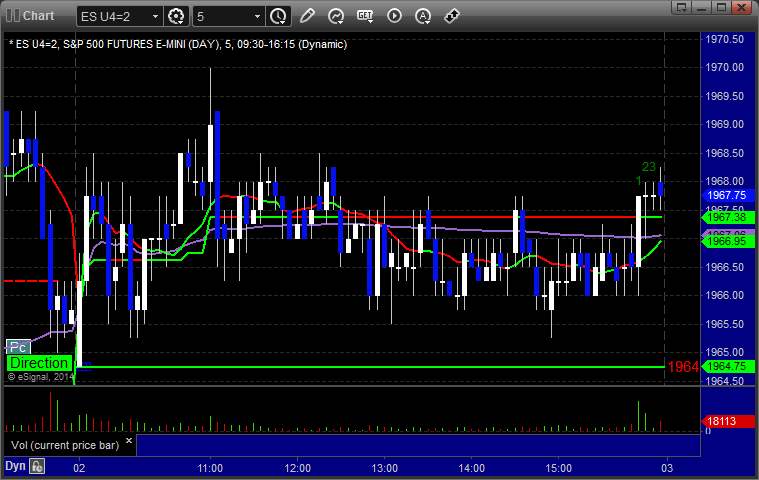Toggle the Dyn dynamic mode indicator
The image size is (759, 480).
[x=15, y=466]
